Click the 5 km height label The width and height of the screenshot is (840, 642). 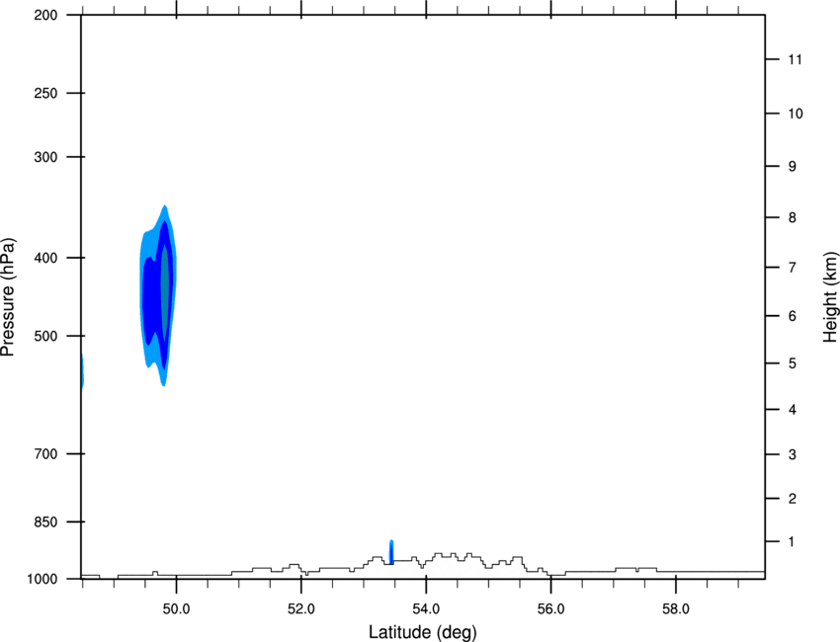[793, 363]
